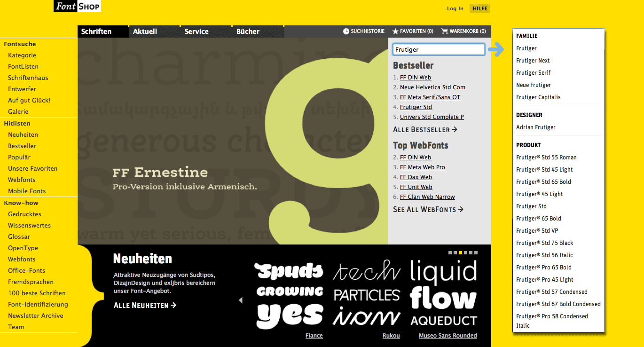Open Frutiger Std in Bestseller list
Screen dimensions: 644x347
tap(416, 107)
